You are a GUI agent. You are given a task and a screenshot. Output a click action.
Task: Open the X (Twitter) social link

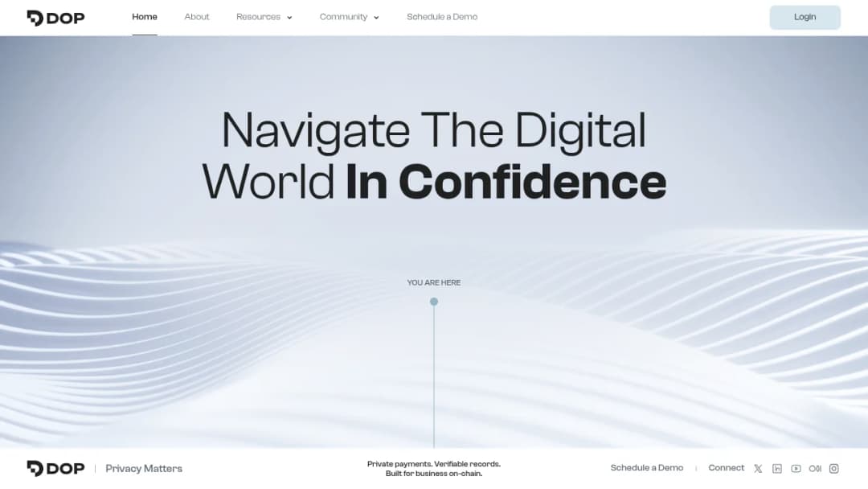[758, 469]
